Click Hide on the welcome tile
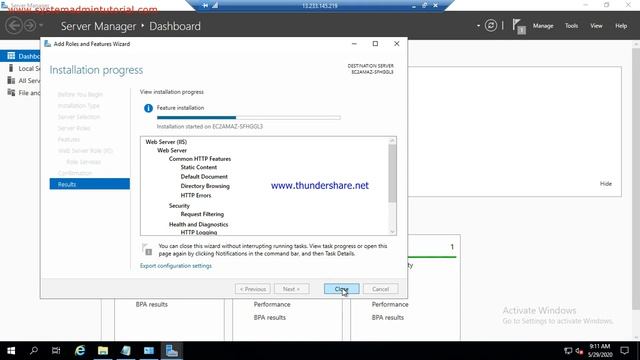The image size is (640, 360). pyautogui.click(x=606, y=184)
